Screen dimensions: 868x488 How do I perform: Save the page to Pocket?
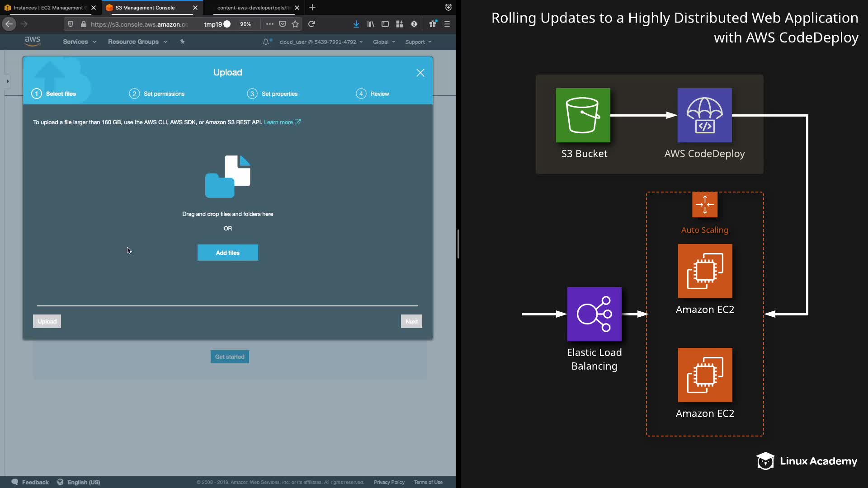(283, 24)
